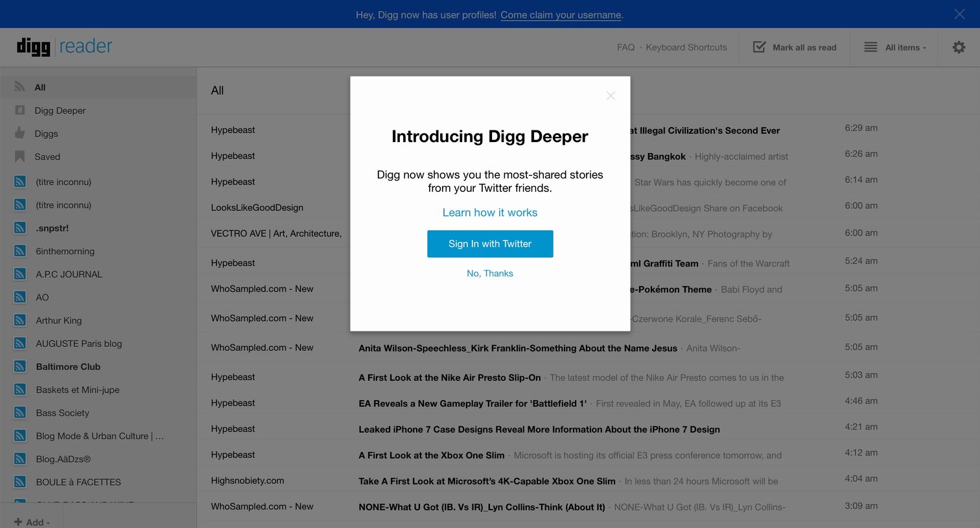Open the Battlefield 1 gameplay trailer article

(472, 403)
